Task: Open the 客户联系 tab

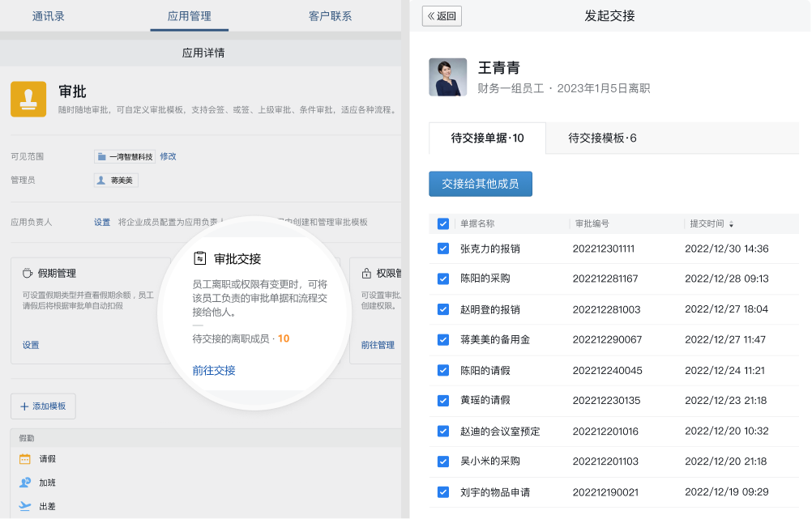Action: tap(330, 15)
